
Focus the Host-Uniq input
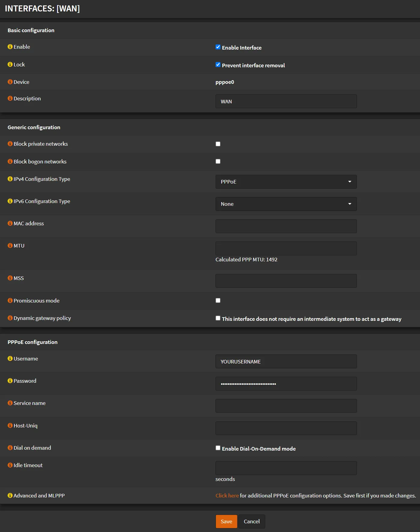tap(286, 428)
